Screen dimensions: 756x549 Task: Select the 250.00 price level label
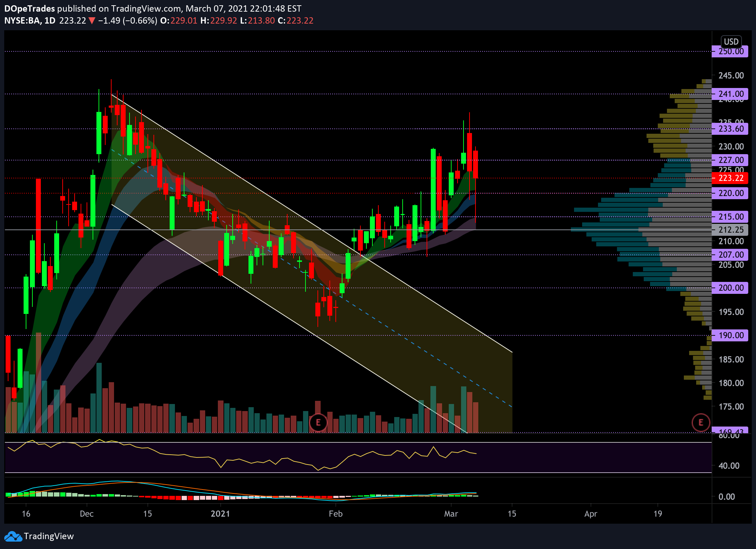click(x=730, y=51)
